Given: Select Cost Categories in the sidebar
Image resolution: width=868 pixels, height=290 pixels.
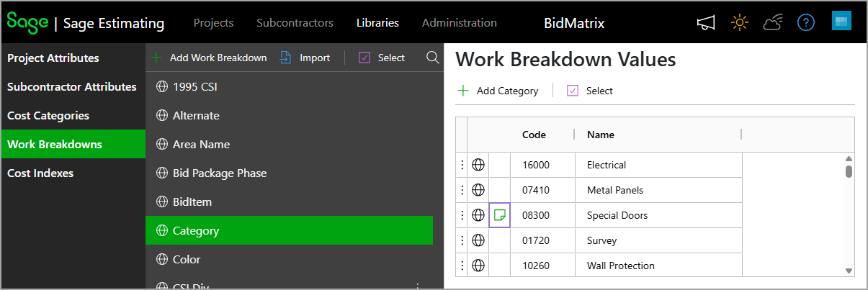Looking at the screenshot, I should click(x=73, y=115).
